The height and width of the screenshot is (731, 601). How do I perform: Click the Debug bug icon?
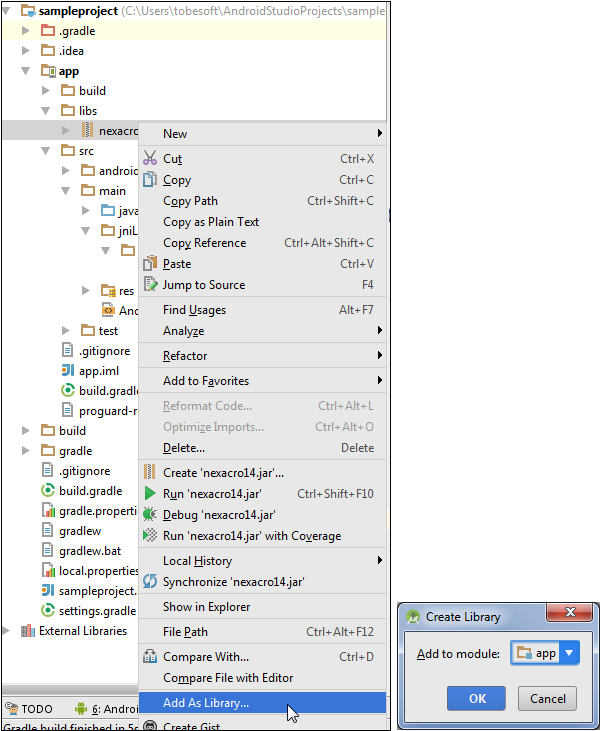[150, 514]
